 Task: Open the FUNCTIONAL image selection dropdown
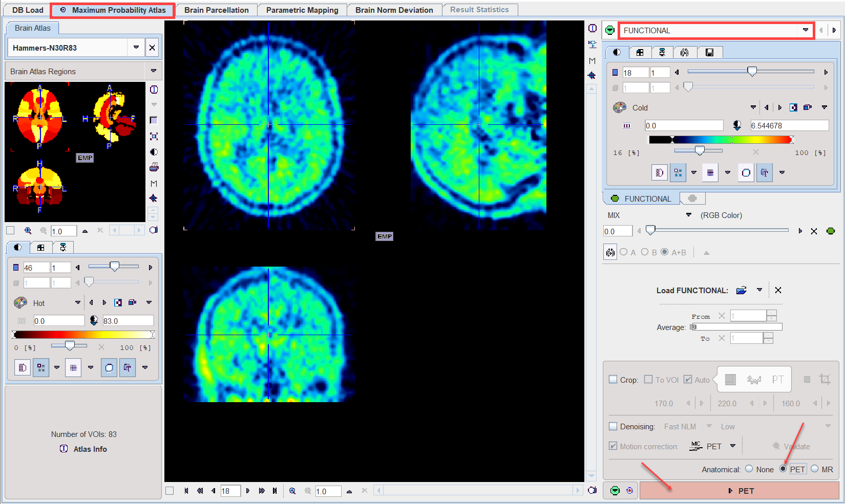coord(806,30)
